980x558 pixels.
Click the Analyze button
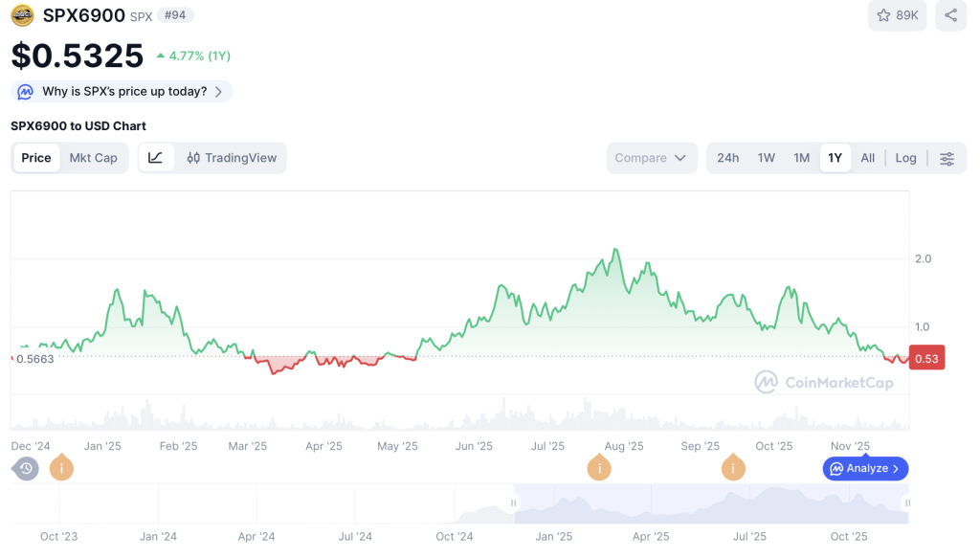[x=865, y=468]
